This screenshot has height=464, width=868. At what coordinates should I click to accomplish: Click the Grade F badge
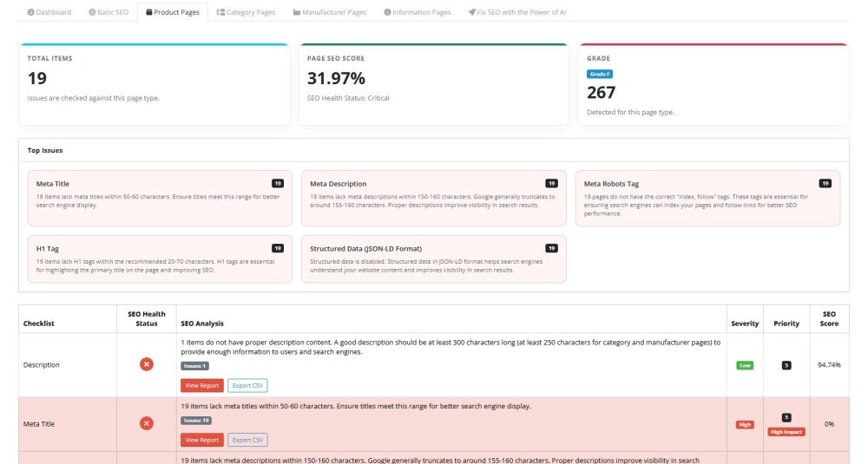600,75
